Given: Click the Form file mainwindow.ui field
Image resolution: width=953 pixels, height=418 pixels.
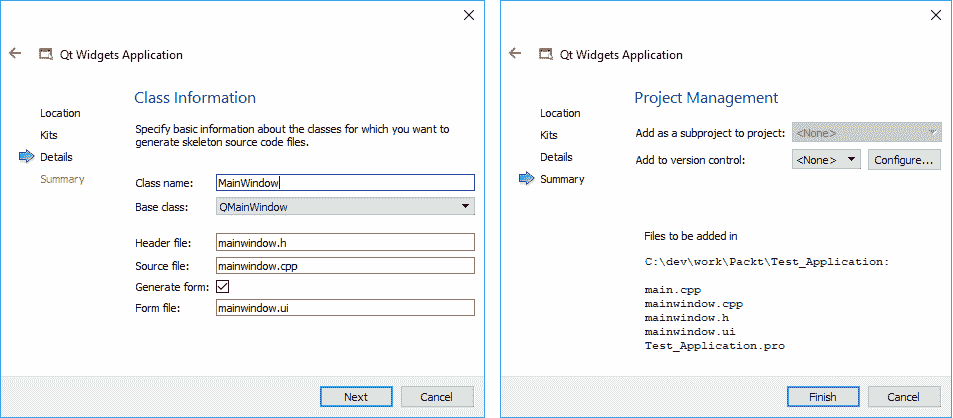Looking at the screenshot, I should [345, 309].
